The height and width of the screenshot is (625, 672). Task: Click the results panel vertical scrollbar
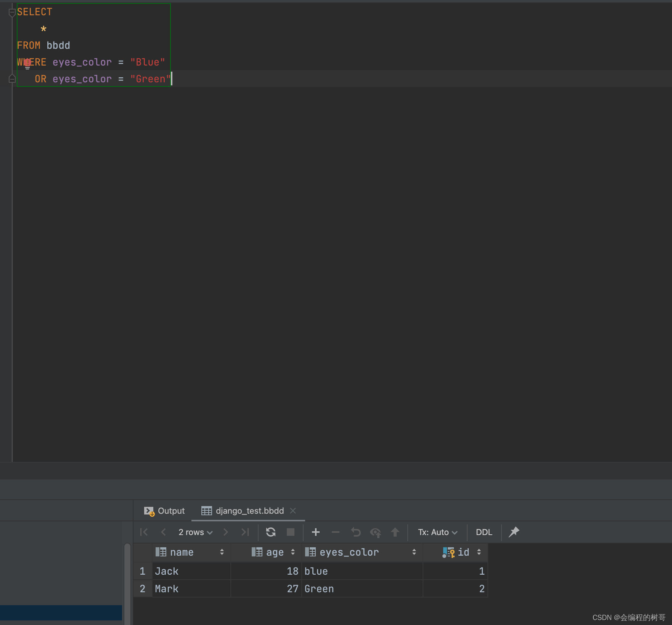pyautogui.click(x=127, y=584)
